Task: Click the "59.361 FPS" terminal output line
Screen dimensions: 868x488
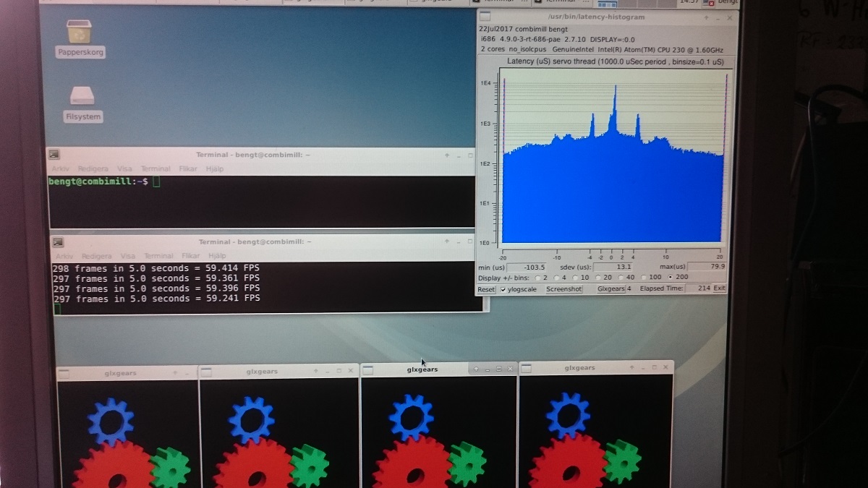Action: pos(156,278)
